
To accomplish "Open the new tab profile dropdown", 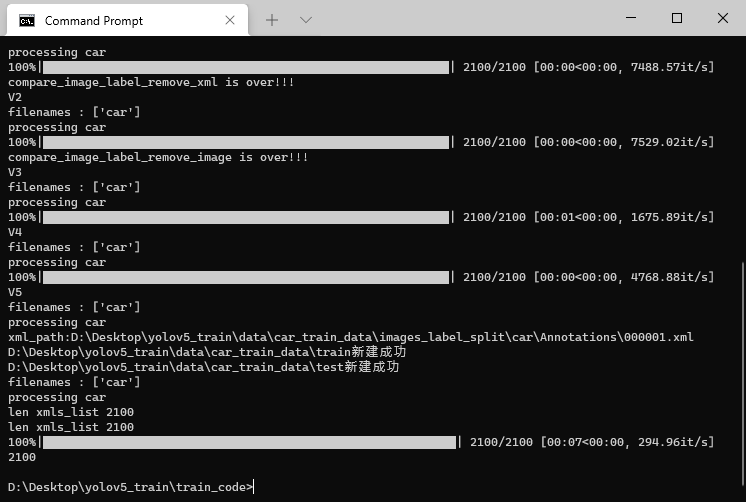I will [306, 20].
